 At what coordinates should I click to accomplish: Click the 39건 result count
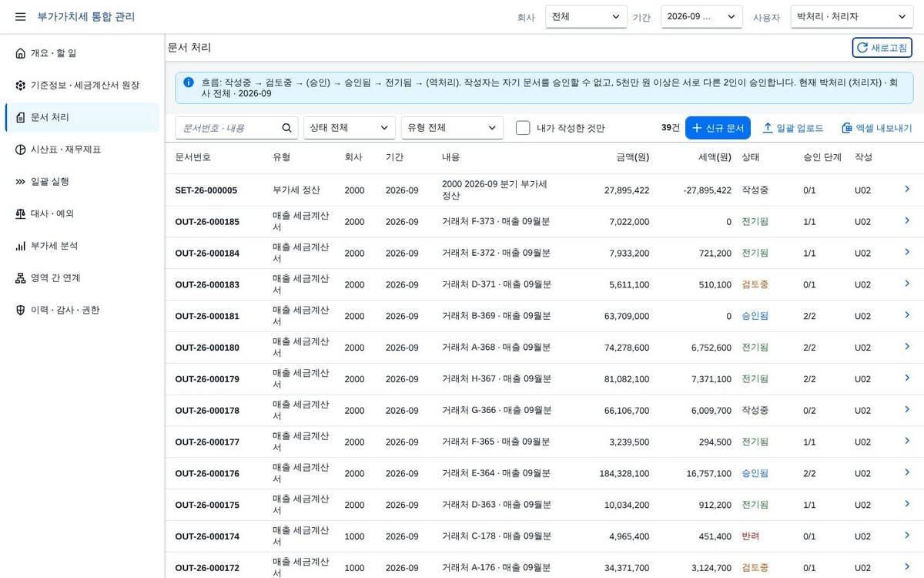pos(670,128)
